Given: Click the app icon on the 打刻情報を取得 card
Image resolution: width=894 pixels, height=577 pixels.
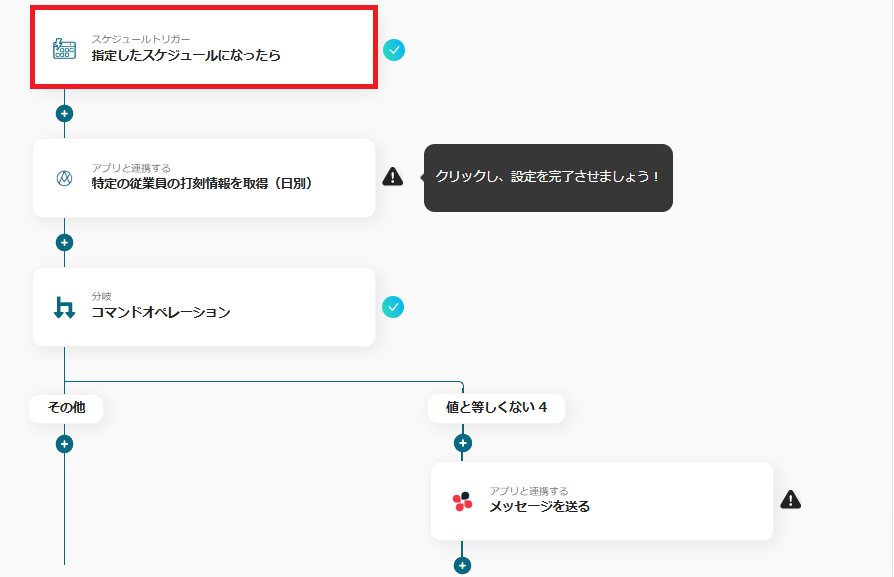Looking at the screenshot, I should [x=64, y=178].
